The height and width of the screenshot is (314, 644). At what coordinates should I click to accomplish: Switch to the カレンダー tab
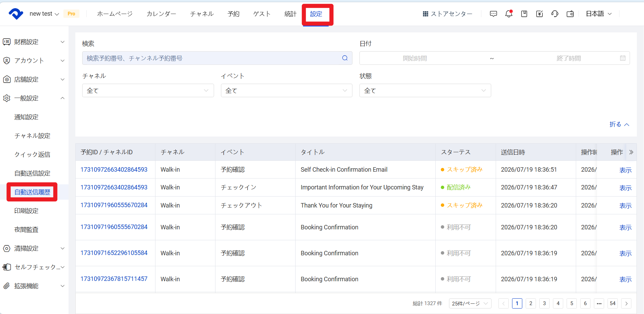point(161,14)
